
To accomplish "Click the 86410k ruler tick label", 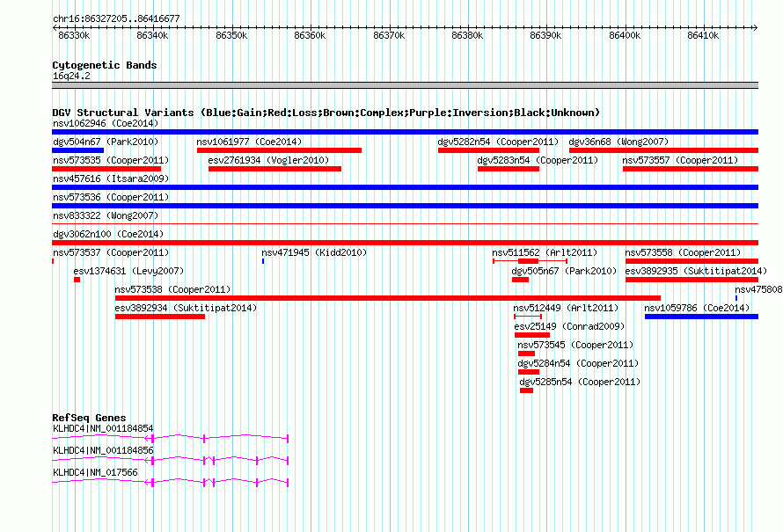I will (x=703, y=35).
